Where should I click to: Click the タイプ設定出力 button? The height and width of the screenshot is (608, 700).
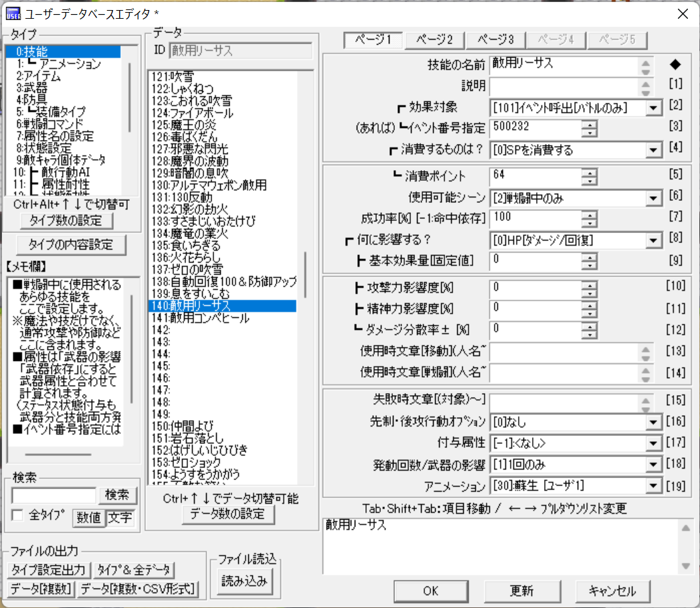click(x=49, y=570)
